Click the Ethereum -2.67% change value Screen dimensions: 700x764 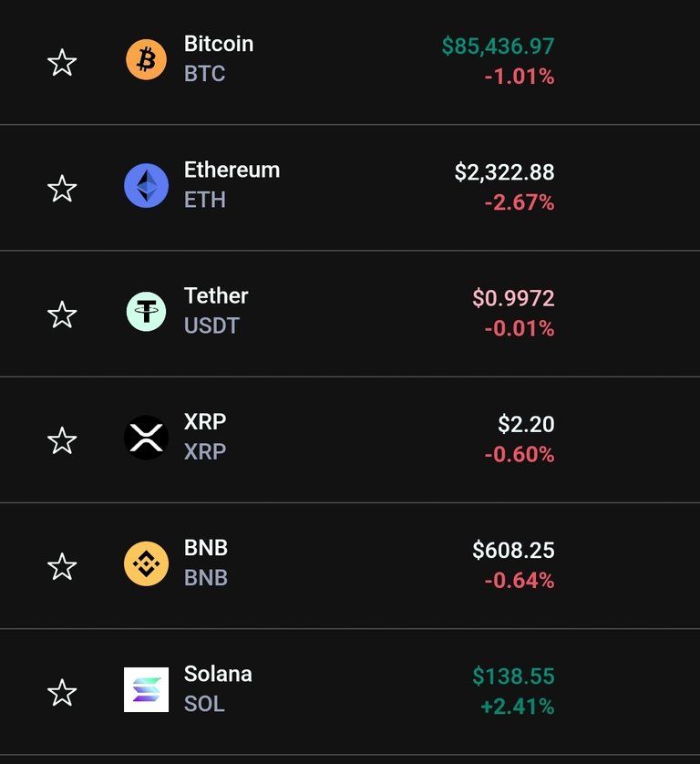tap(520, 202)
